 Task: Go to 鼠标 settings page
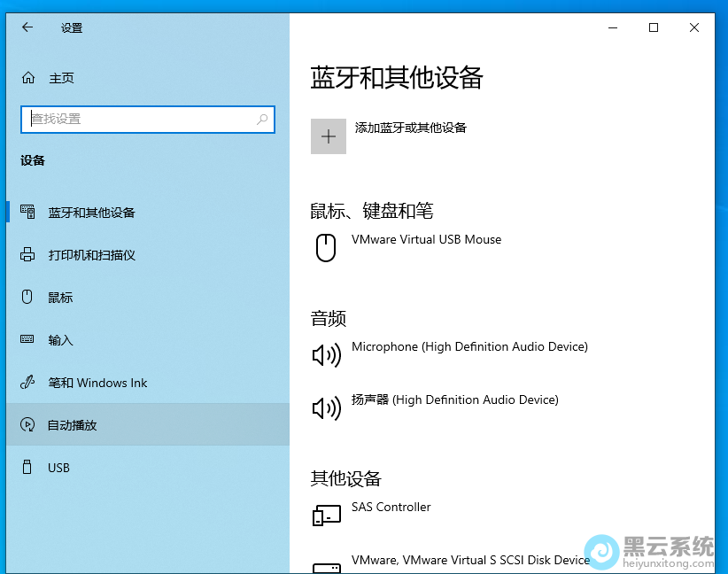60,298
